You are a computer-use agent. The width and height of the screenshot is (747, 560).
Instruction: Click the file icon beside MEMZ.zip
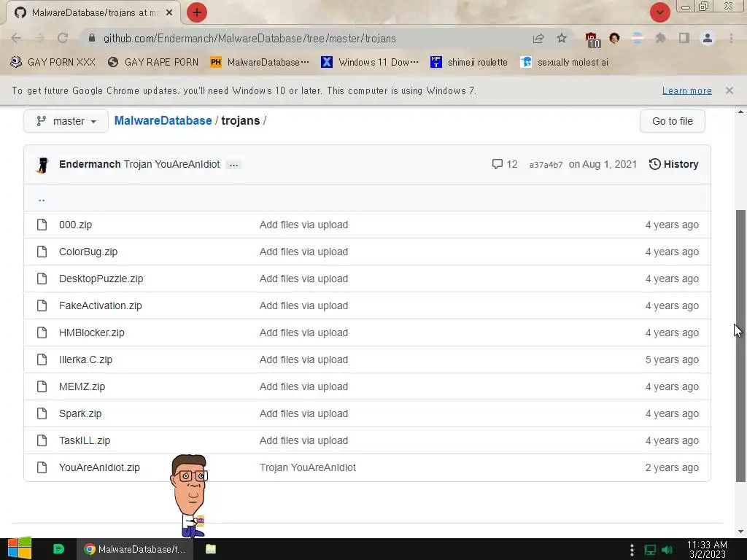pyautogui.click(x=42, y=386)
